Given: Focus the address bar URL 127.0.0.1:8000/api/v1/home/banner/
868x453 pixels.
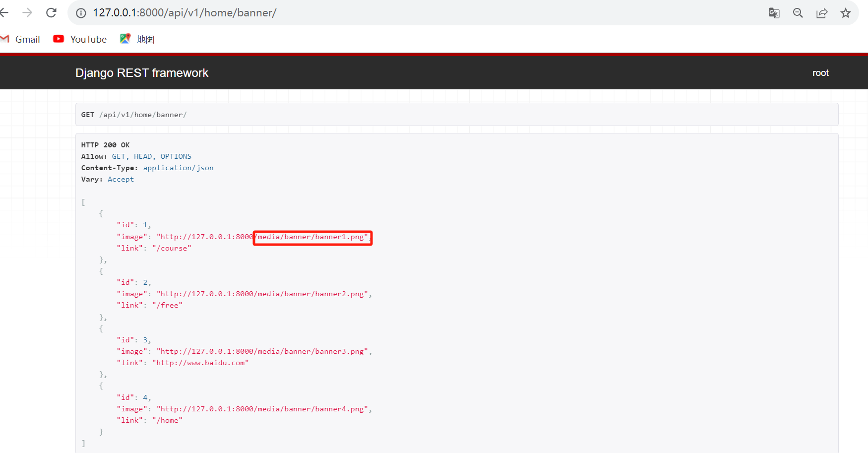Looking at the screenshot, I should click(185, 13).
